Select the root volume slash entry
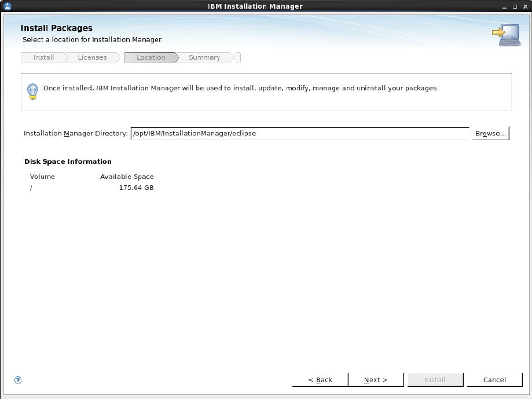Viewport: 532px width, 399px height. tap(31, 188)
